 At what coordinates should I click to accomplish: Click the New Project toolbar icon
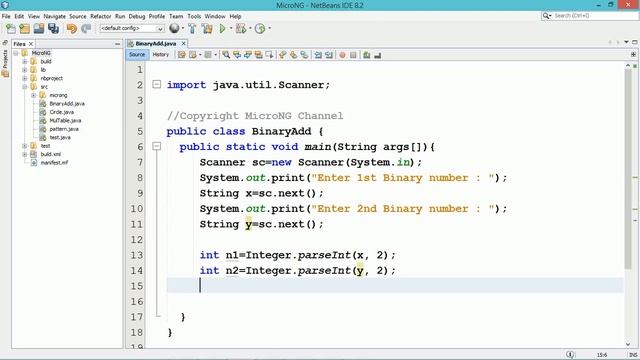pyautogui.click(x=24, y=28)
